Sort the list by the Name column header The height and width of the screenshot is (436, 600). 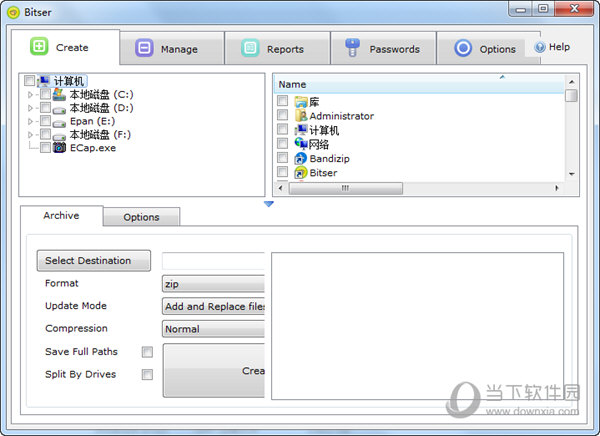(419, 84)
